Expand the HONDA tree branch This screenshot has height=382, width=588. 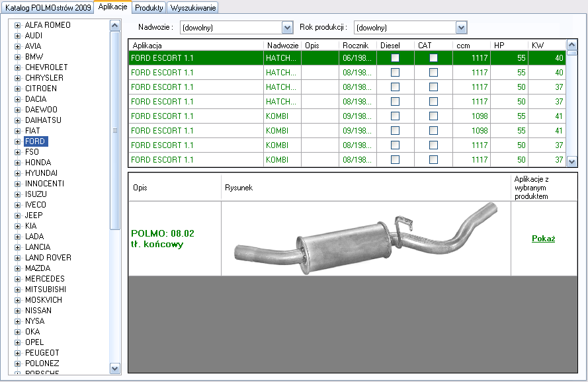17,163
